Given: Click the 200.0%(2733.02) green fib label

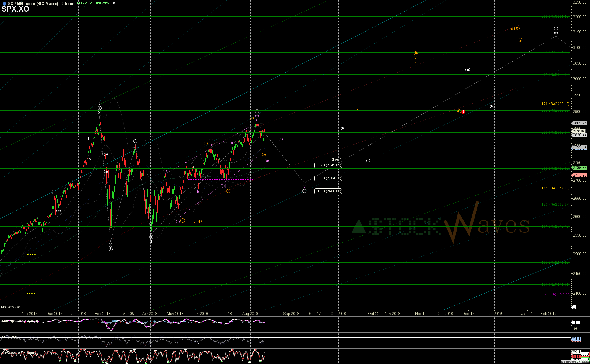Looking at the screenshot, I should [555, 168].
